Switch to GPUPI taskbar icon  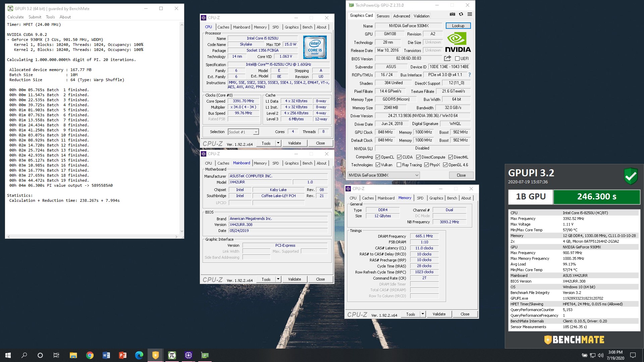[172, 355]
